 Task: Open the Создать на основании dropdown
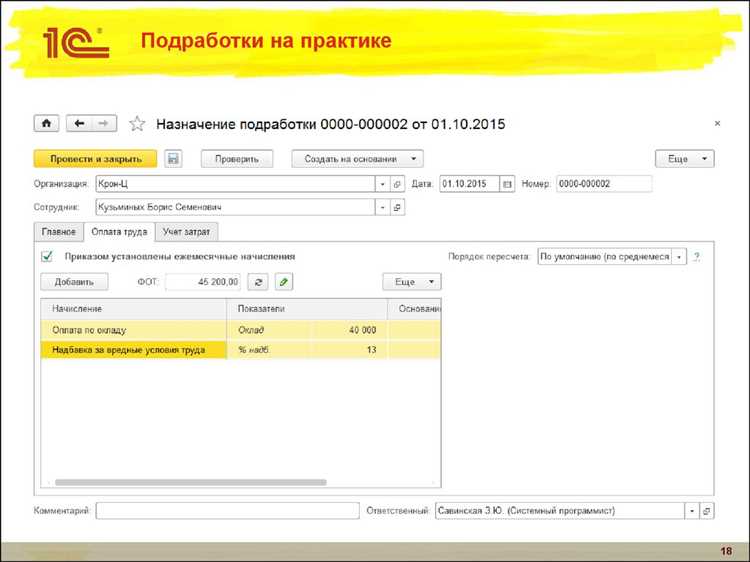tap(357, 159)
